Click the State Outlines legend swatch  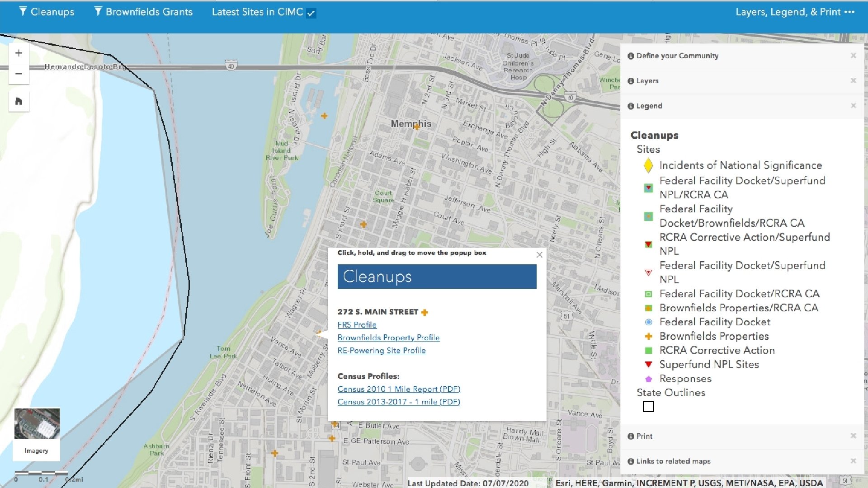coord(648,407)
